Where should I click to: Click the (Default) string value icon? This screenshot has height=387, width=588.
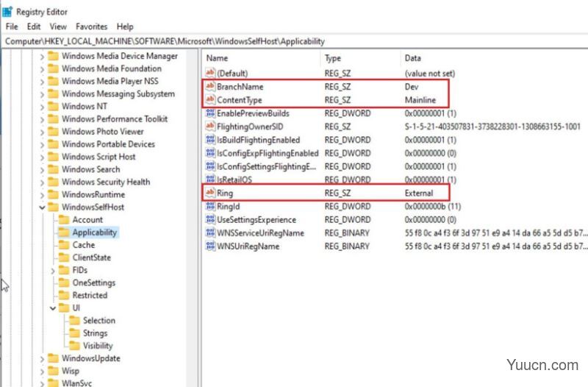[x=210, y=73]
